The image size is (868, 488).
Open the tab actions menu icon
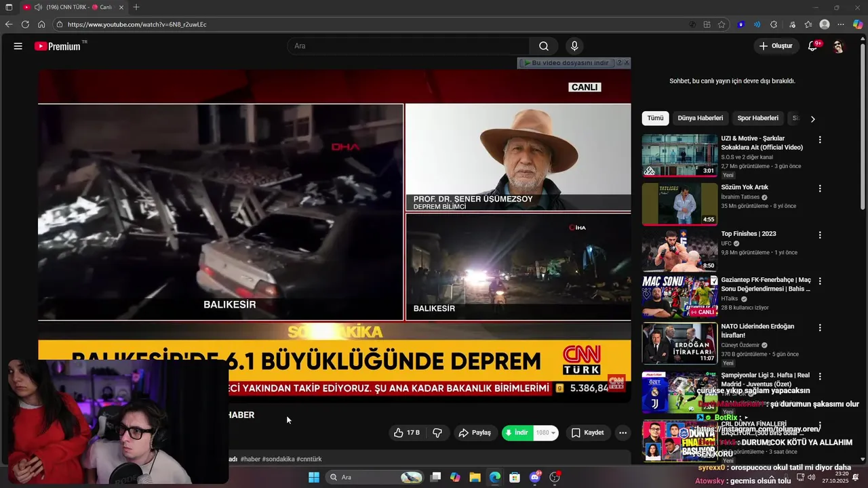tap(9, 7)
